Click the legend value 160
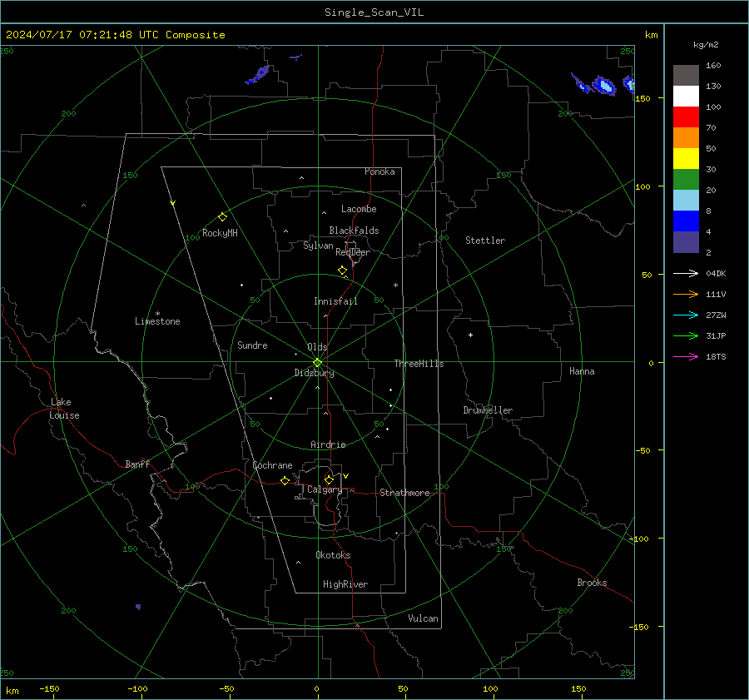Screen dimensions: 749x700 click(713, 66)
